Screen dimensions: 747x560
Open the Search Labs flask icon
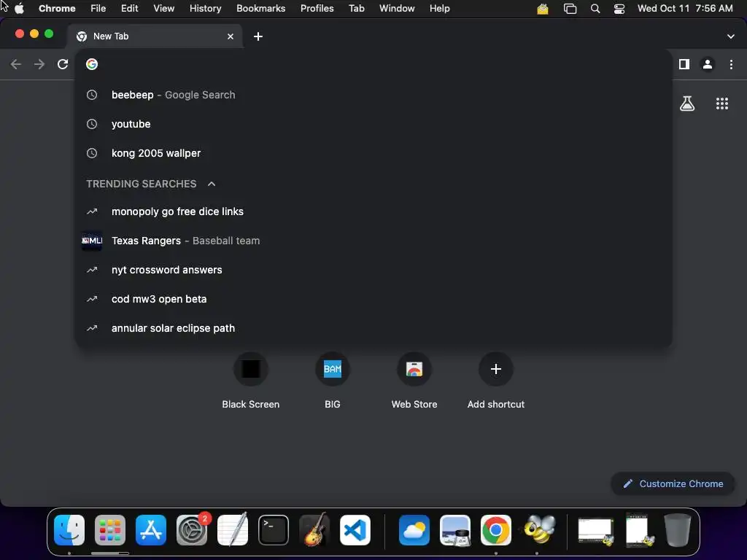pos(687,104)
